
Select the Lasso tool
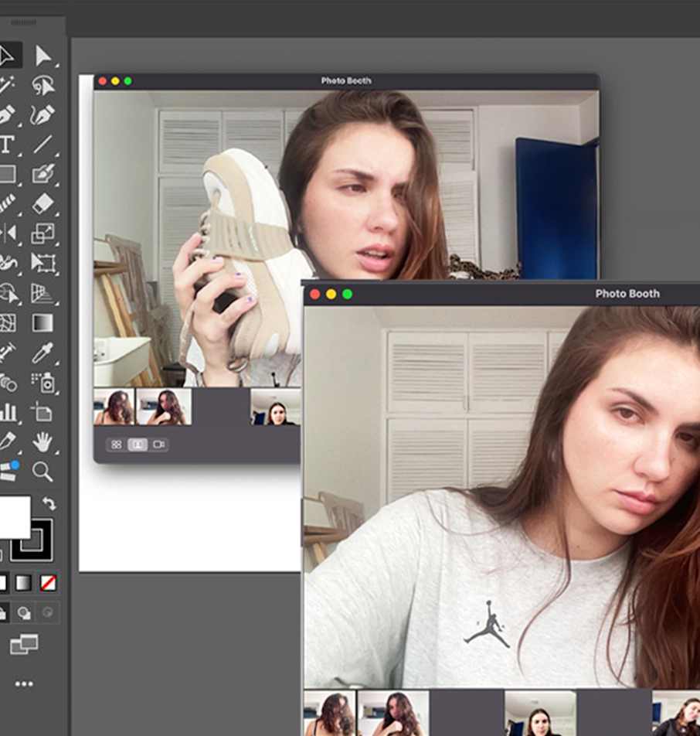pyautogui.click(x=43, y=86)
